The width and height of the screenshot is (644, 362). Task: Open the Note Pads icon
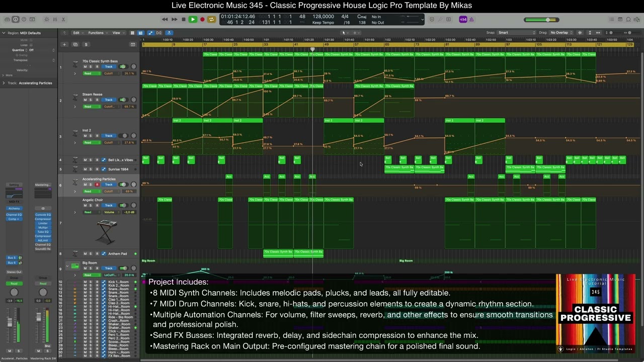tap(620, 20)
